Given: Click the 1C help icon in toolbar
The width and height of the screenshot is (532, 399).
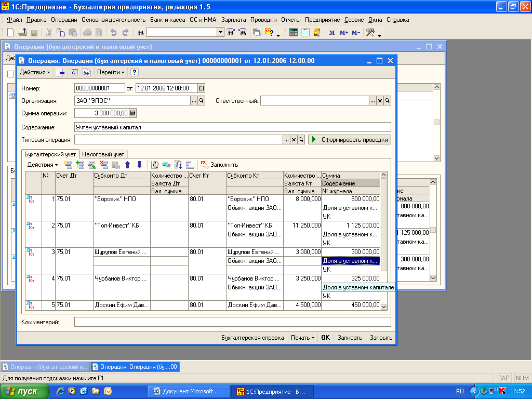Looking at the screenshot, I should [x=270, y=32].
